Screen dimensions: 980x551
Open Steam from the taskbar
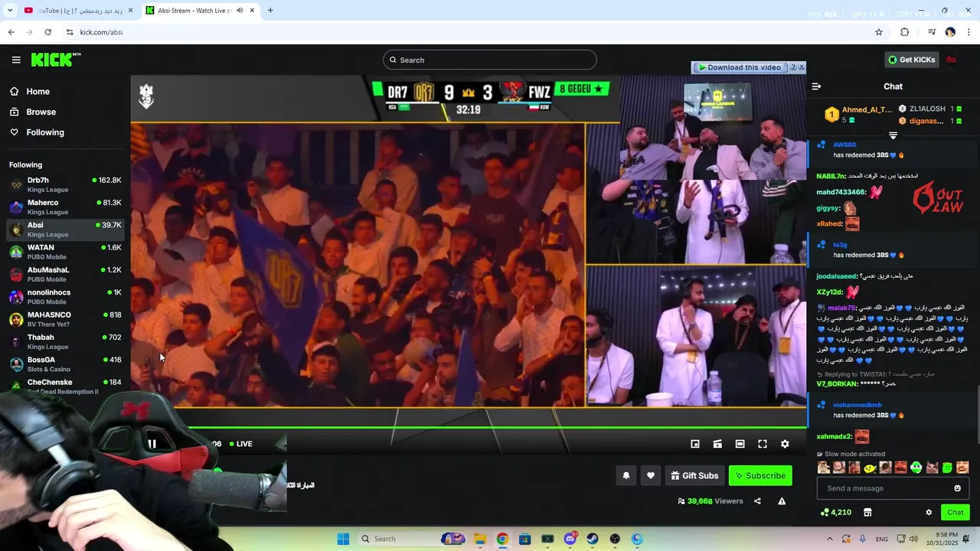[593, 539]
